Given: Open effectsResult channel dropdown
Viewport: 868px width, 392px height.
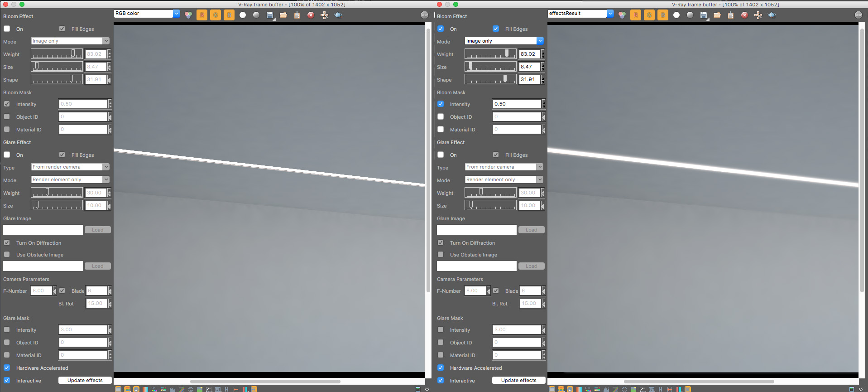Looking at the screenshot, I should pyautogui.click(x=580, y=14).
